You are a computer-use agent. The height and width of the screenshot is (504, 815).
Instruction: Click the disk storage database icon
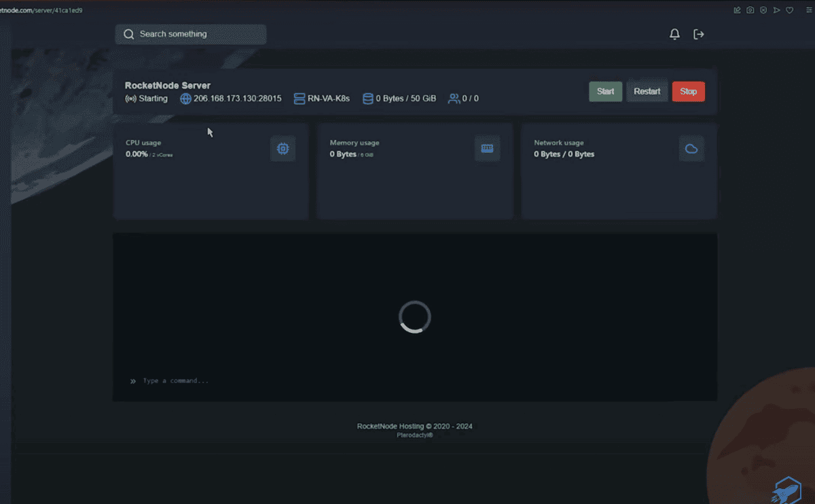pos(368,98)
